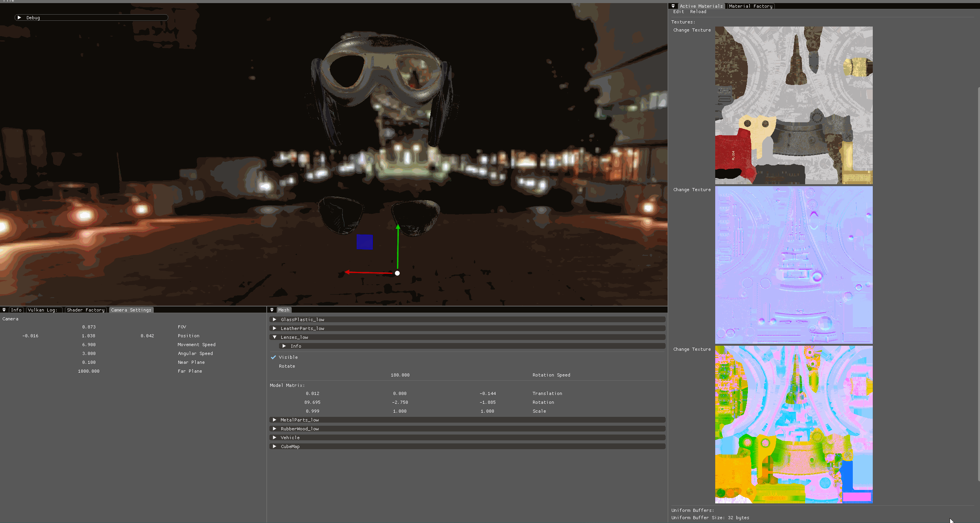Click the blue gizmo plane square
Viewport: 980px width, 523px height.
click(x=364, y=242)
